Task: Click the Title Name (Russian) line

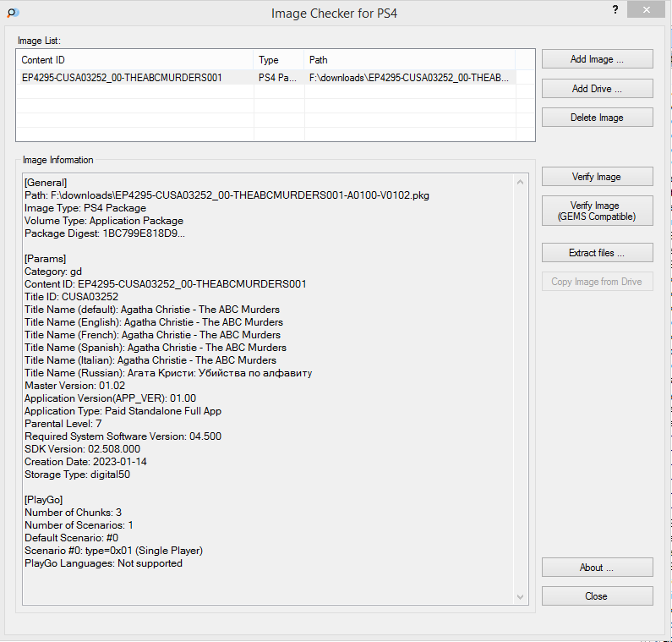Action: click(x=168, y=373)
